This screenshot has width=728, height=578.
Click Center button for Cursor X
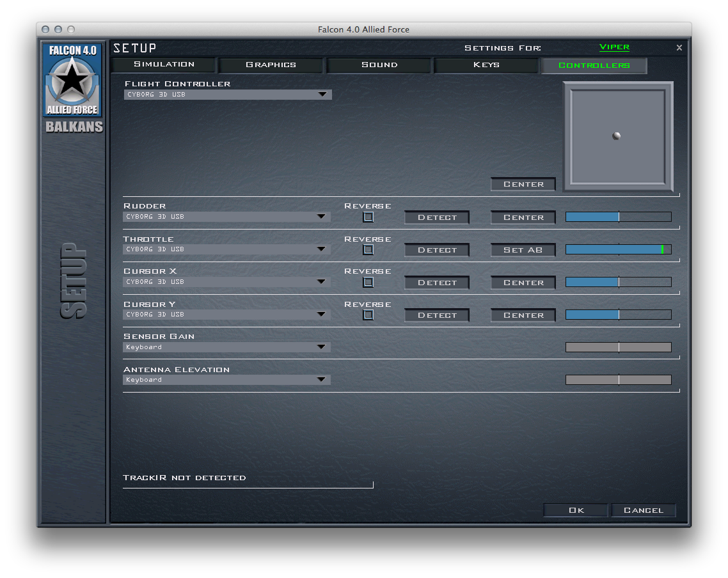click(x=523, y=283)
